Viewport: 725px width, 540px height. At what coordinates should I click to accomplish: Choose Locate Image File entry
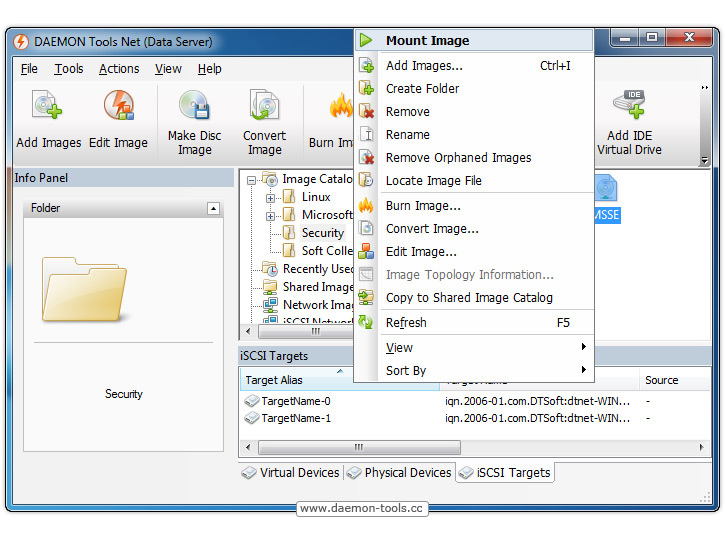click(x=474, y=180)
